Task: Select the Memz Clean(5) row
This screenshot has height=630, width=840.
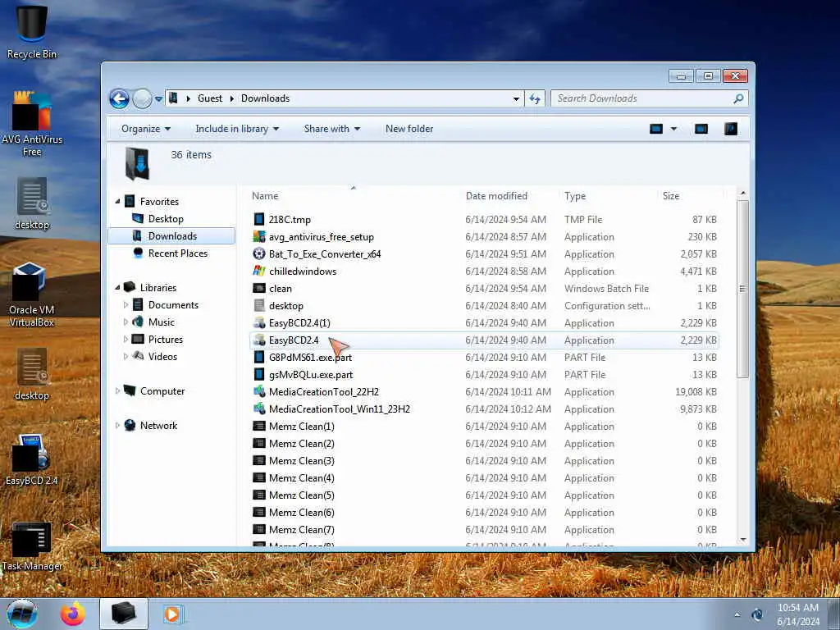Action: coord(484,495)
